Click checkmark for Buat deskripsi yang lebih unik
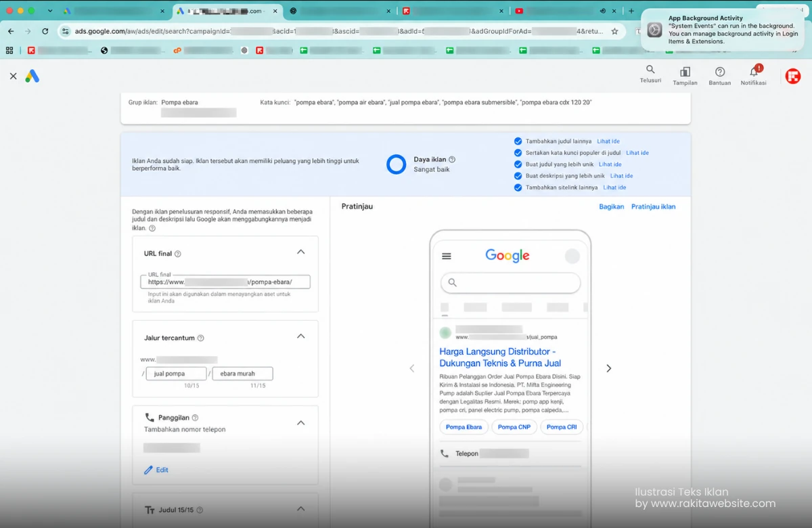Viewport: 812px width, 528px height. point(518,176)
